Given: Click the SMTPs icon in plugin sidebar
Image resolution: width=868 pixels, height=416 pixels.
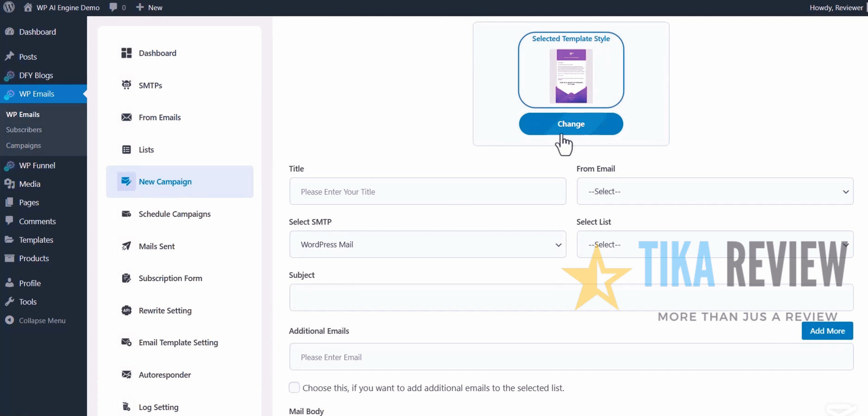Looking at the screenshot, I should pyautogui.click(x=126, y=85).
